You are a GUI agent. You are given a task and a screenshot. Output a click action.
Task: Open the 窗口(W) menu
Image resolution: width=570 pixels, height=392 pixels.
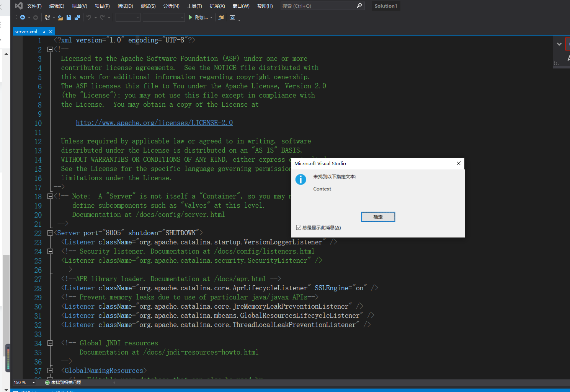coord(241,6)
